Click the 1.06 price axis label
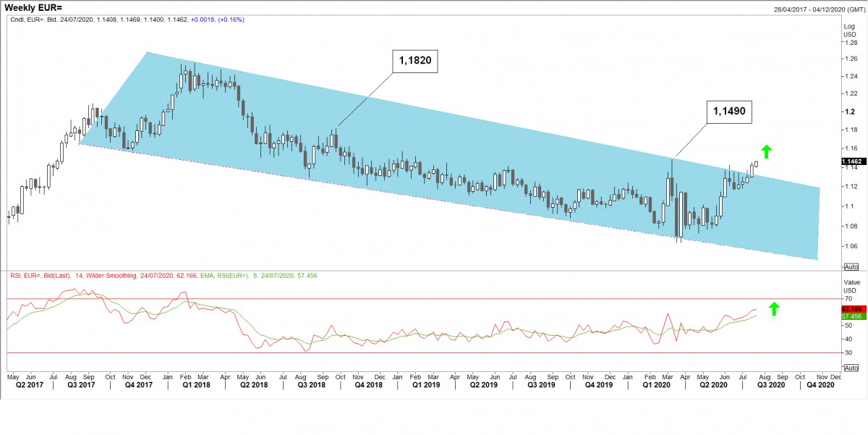This screenshot has width=868, height=435. coord(850,246)
